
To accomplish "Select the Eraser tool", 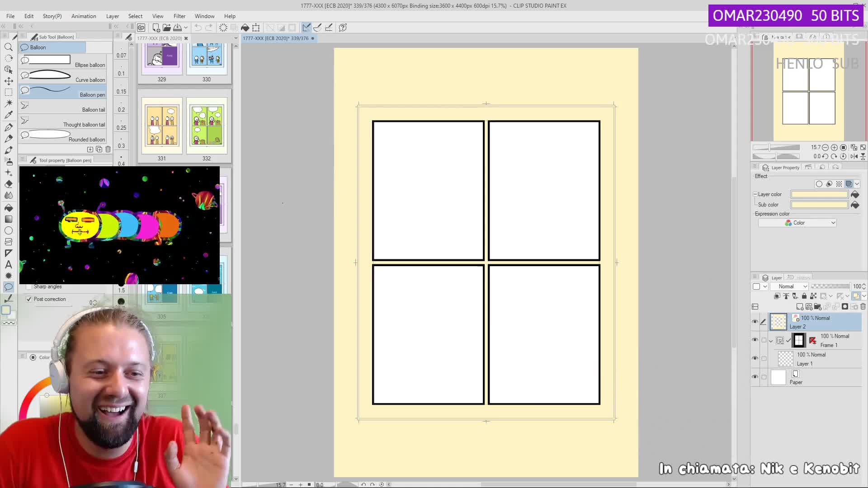I will [8, 184].
